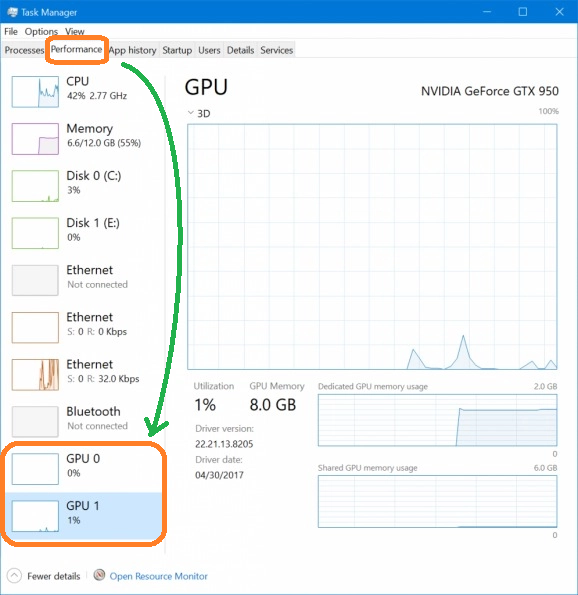Select Disk 0 (C:) graph thumbnail
Screen dimensions: 578x595
(x=35, y=186)
